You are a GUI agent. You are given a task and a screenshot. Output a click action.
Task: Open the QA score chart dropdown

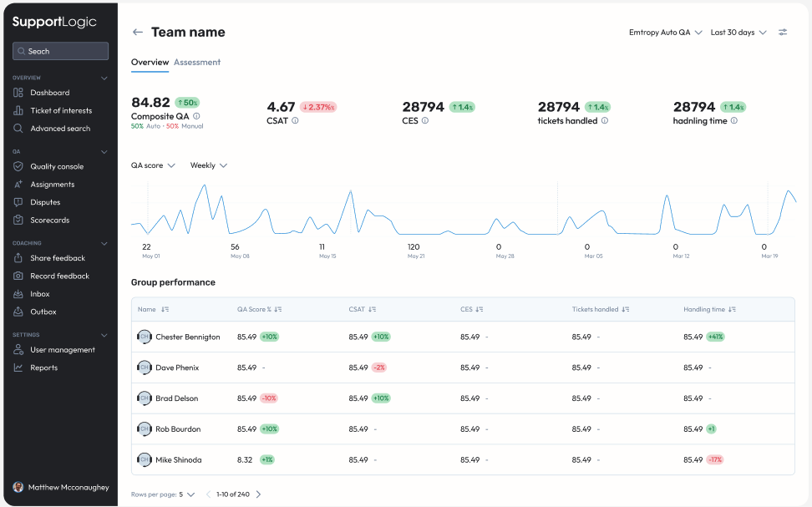153,165
